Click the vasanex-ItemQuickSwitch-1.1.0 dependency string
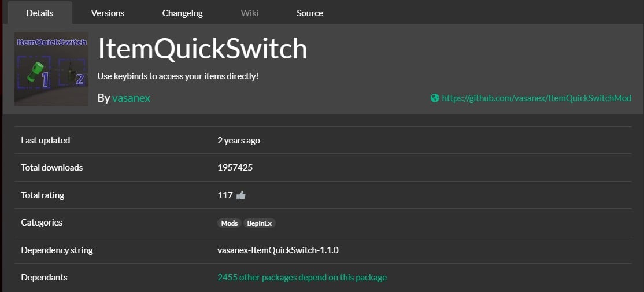Viewport: 644px width, 292px height. coord(277,250)
